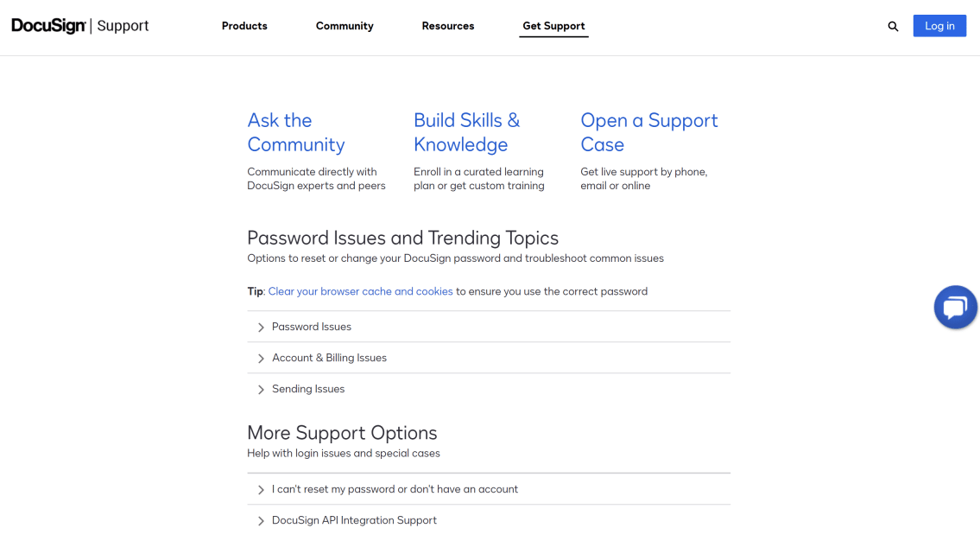Expand the Sending Issues section
The width and height of the screenshot is (980, 560).
tap(307, 389)
